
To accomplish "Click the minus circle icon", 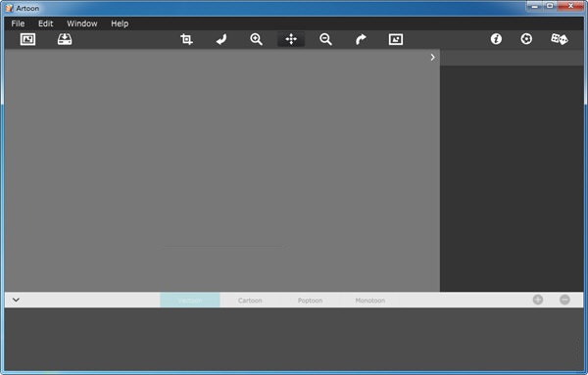I will click(x=564, y=300).
